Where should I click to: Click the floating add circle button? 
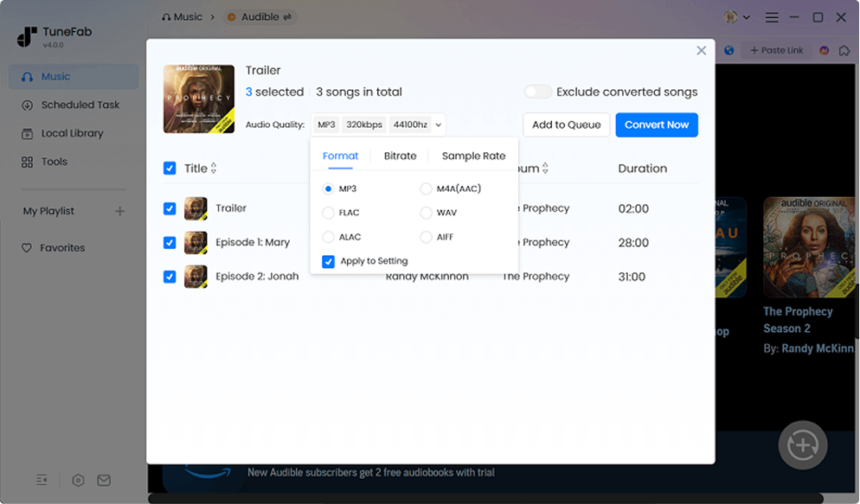click(x=802, y=444)
